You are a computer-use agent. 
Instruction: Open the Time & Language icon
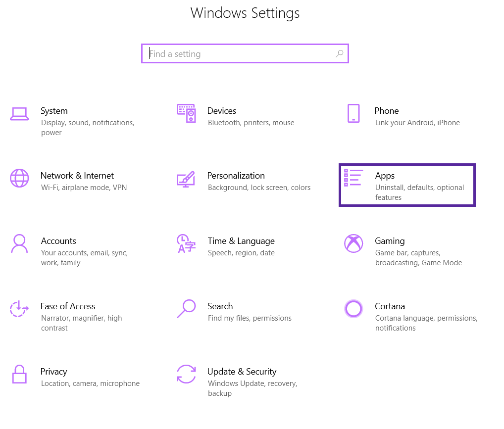[186, 243]
